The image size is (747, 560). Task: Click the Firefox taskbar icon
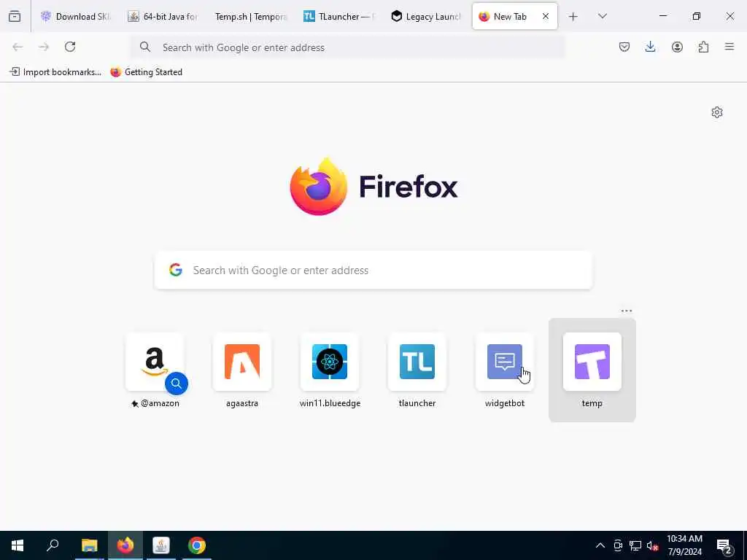pyautogui.click(x=125, y=545)
